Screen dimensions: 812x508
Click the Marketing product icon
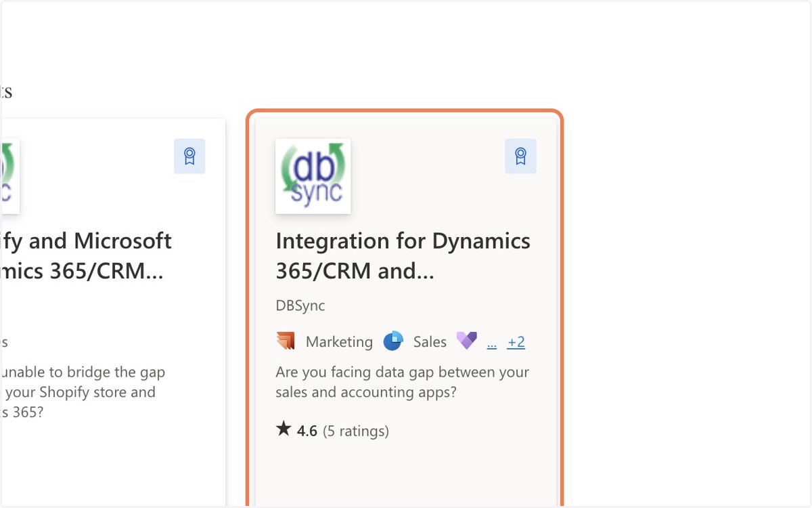click(286, 341)
